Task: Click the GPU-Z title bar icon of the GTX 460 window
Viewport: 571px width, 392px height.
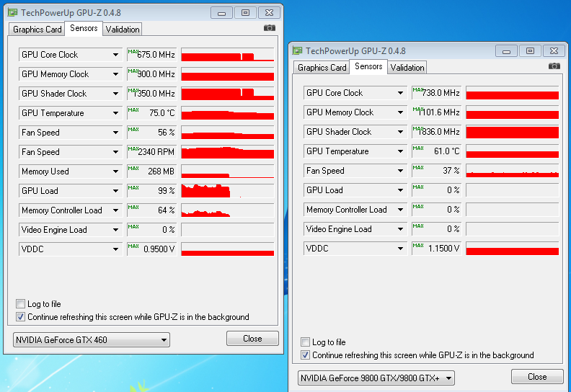Action: point(13,13)
